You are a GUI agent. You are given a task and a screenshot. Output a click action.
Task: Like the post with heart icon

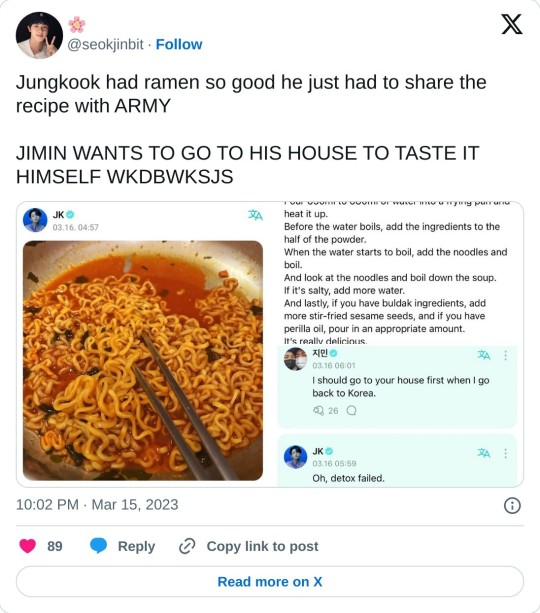pos(27,546)
